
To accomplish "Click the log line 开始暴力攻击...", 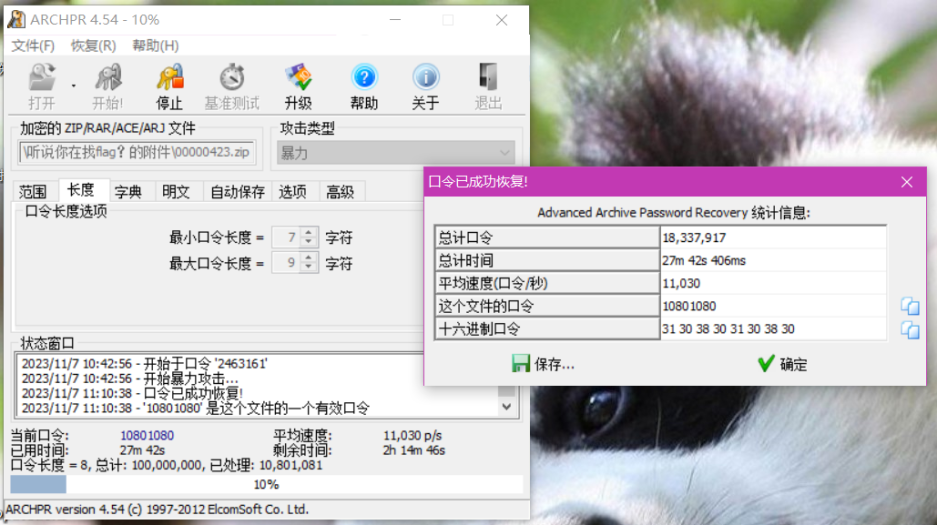I will pyautogui.click(x=130, y=379).
